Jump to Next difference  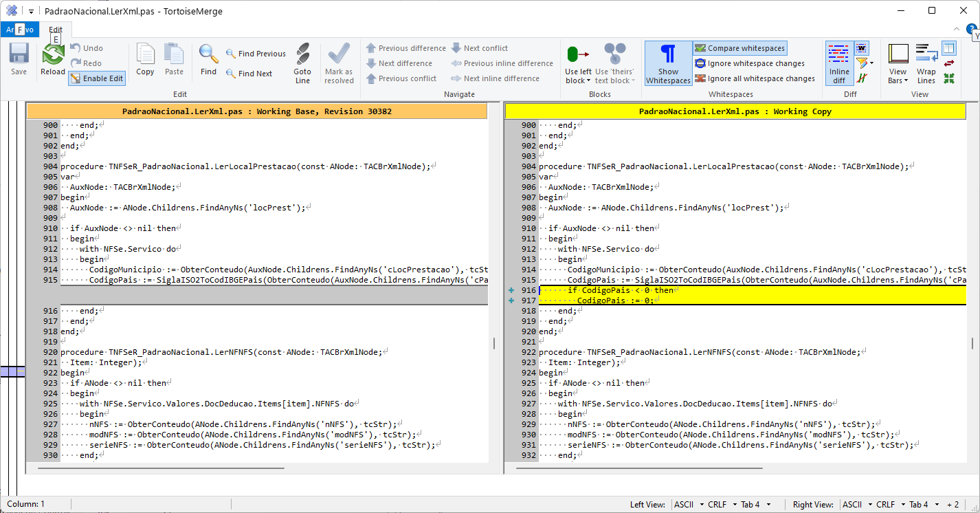399,63
